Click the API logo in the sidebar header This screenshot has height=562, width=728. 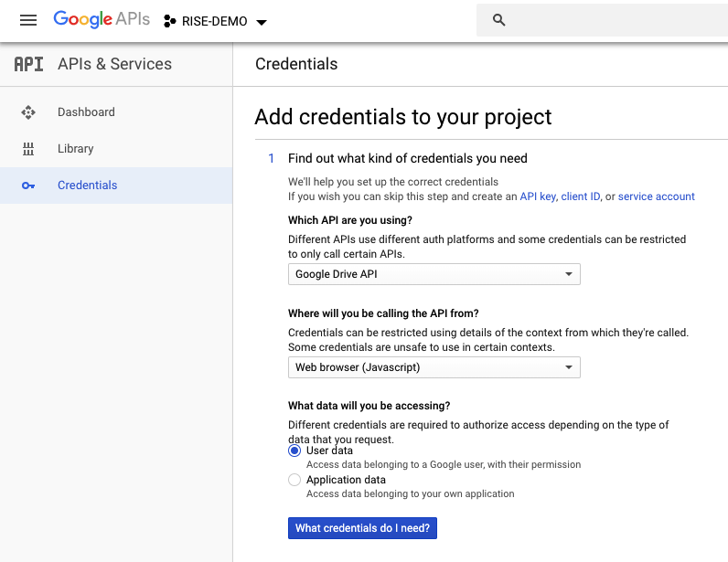point(28,64)
